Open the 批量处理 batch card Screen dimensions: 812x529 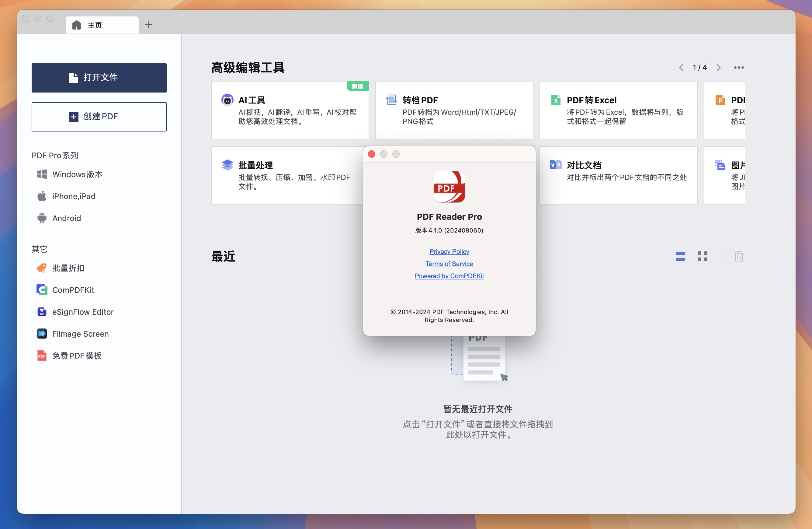coord(287,175)
